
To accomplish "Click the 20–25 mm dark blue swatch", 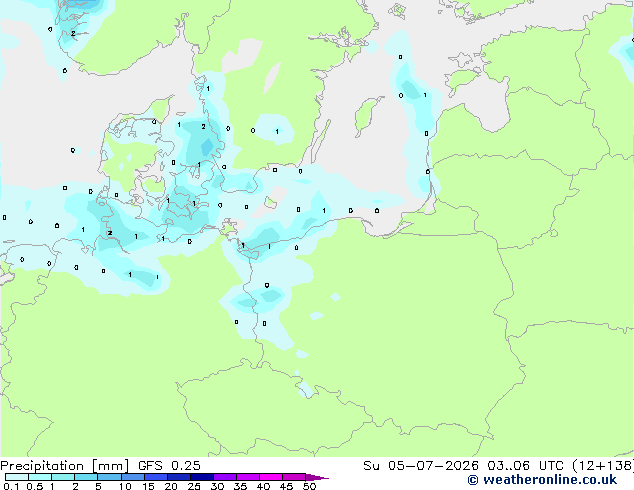I will coord(179,477).
